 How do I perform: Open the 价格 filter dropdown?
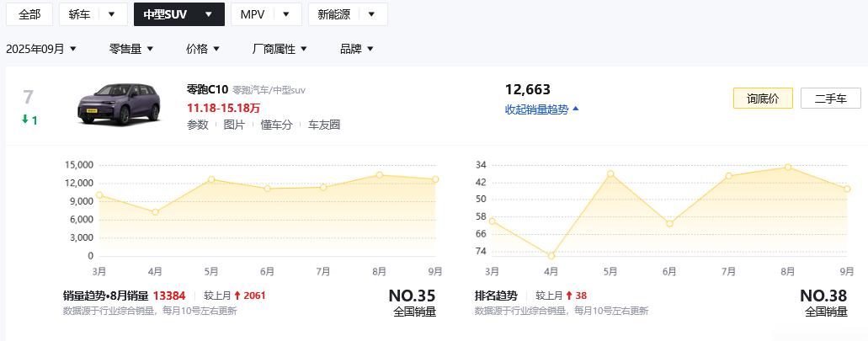[x=203, y=49]
